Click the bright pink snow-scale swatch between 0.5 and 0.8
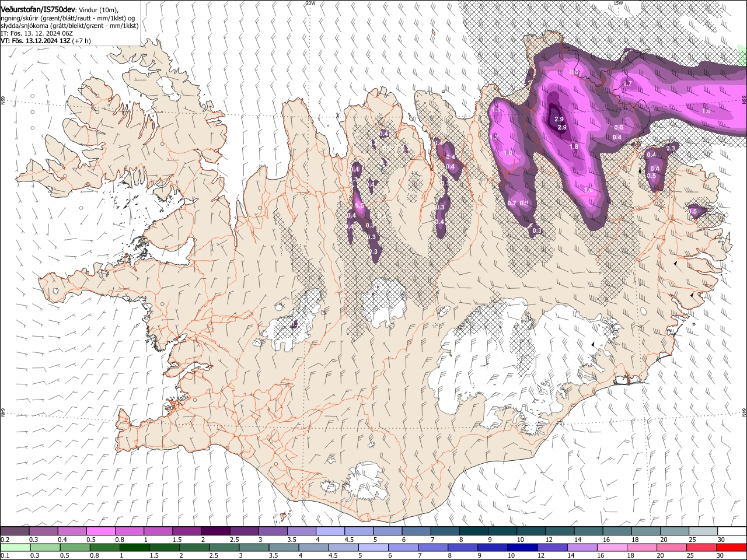Viewport: 747px width, 560px height. point(100,531)
